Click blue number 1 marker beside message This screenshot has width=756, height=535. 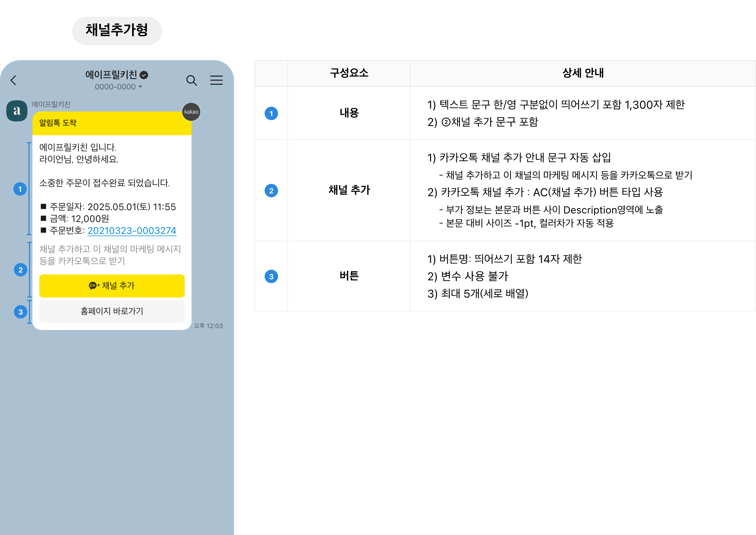click(x=20, y=189)
